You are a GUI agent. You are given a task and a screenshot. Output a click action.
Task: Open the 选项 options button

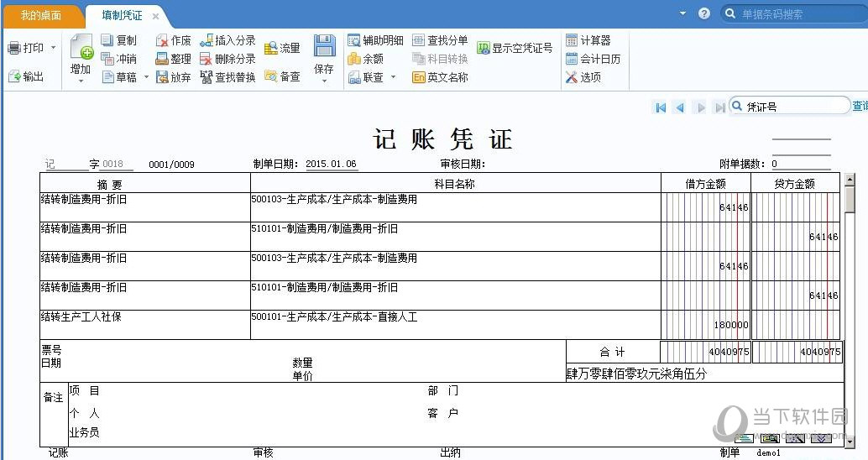(x=583, y=77)
